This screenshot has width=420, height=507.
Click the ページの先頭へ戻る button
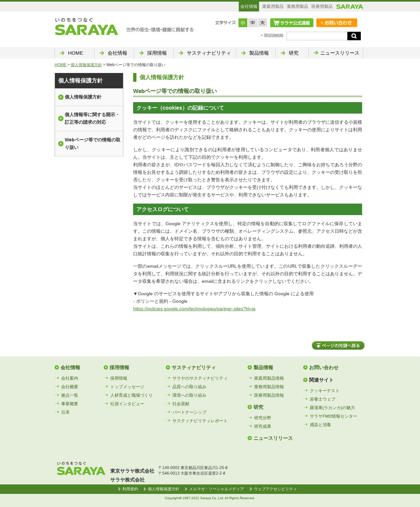338,346
